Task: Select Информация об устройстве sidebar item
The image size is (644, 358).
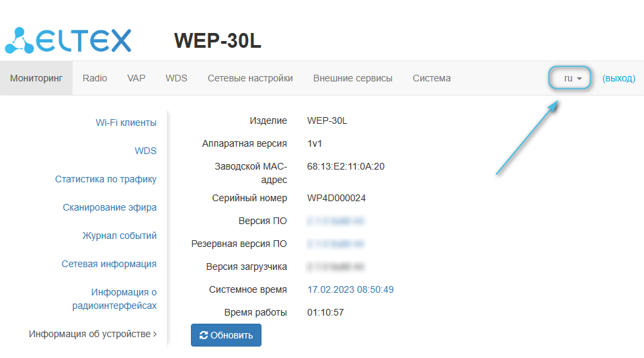Action: point(92,334)
